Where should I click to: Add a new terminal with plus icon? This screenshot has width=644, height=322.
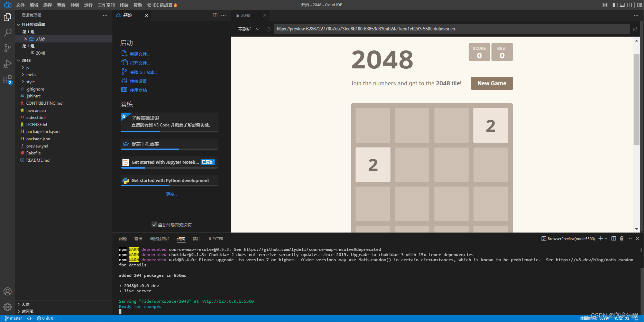pyautogui.click(x=600, y=238)
